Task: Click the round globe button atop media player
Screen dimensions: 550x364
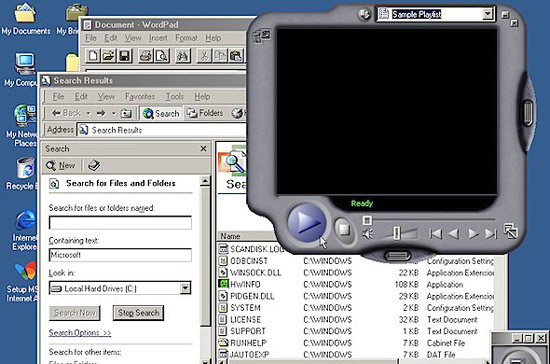Action: [x=365, y=14]
